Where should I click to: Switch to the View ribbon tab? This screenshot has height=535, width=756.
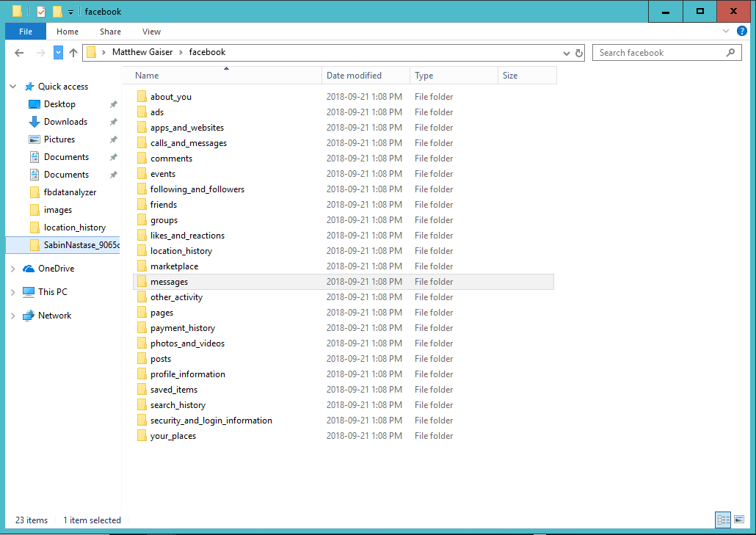(151, 32)
